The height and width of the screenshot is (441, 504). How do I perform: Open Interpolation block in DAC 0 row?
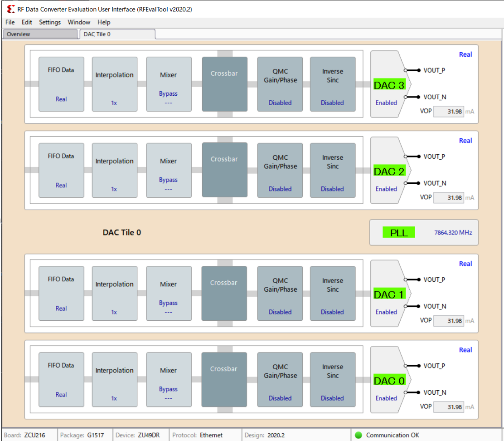114,380
